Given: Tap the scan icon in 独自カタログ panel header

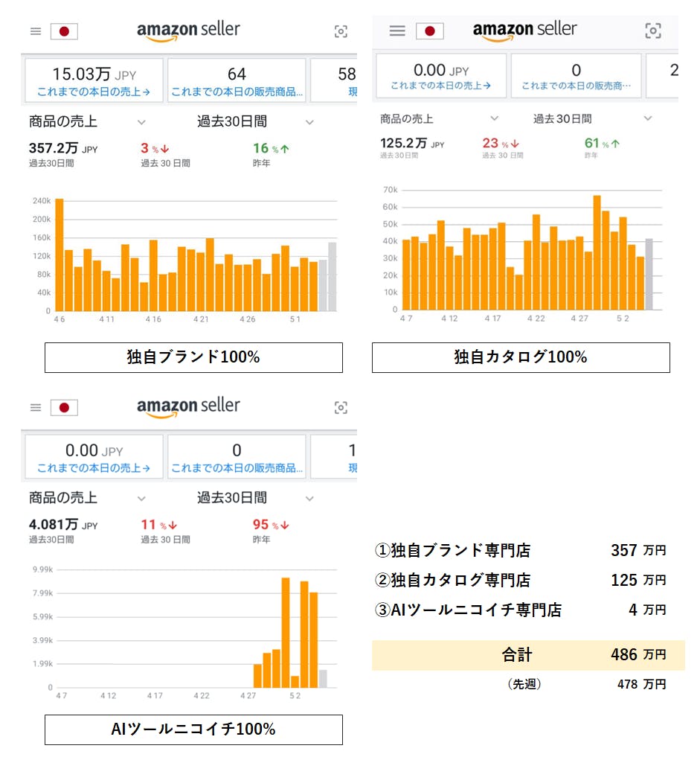Looking at the screenshot, I should click(x=652, y=31).
